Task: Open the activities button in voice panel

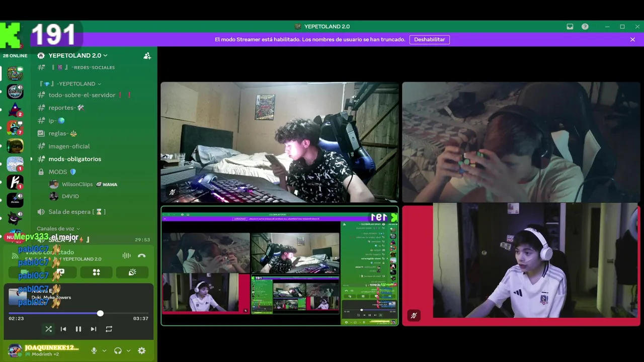Action: [x=97, y=272]
